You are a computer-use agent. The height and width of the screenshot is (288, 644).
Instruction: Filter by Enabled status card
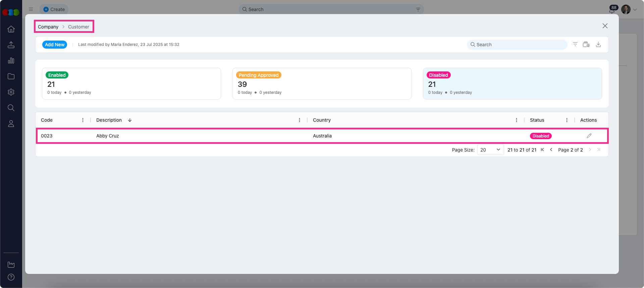point(131,83)
